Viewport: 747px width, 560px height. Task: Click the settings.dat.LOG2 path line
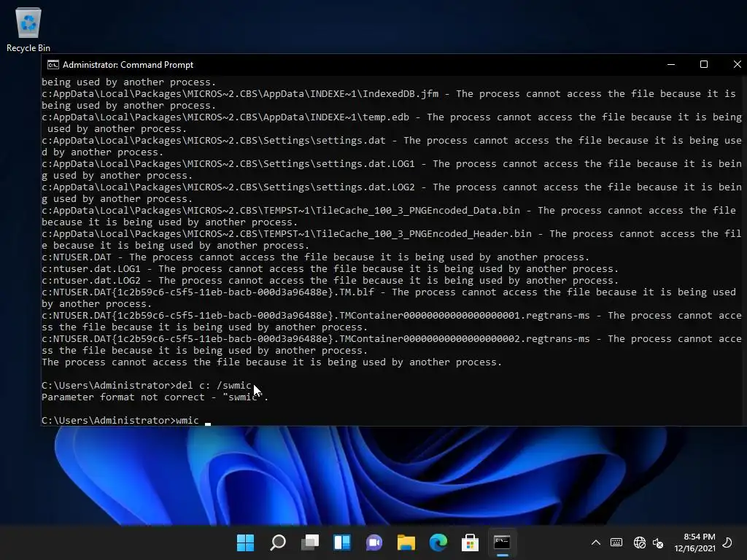pos(392,192)
